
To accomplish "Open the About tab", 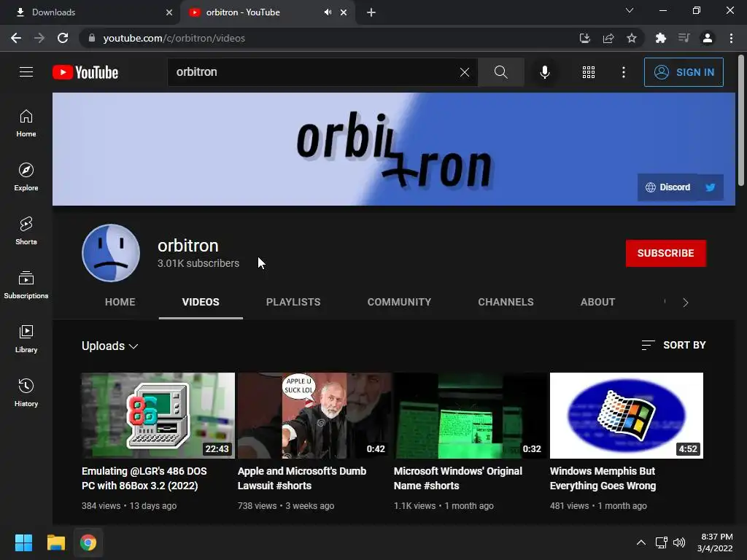I will [x=598, y=302].
